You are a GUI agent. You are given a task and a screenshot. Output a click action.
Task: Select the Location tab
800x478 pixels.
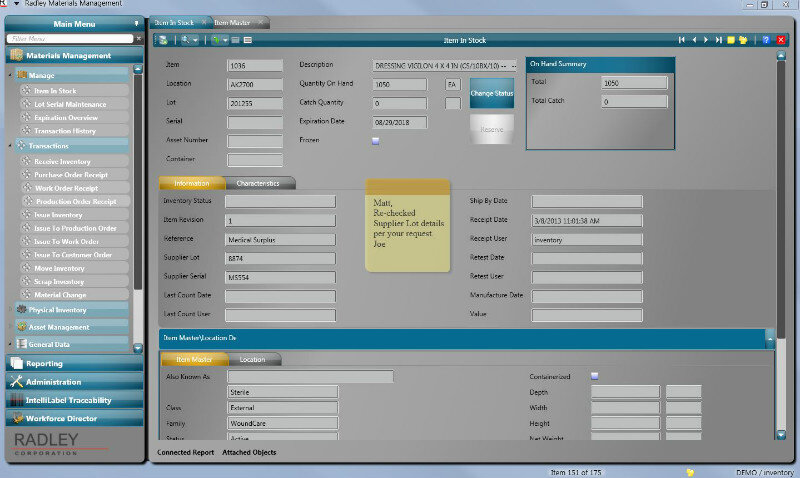[252, 359]
